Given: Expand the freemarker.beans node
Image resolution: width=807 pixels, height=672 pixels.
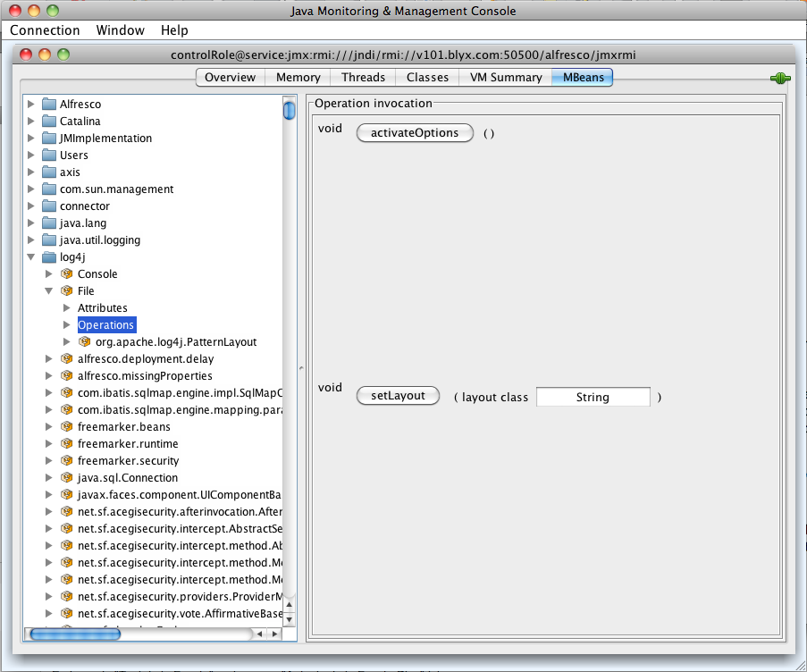Looking at the screenshot, I should [49, 426].
